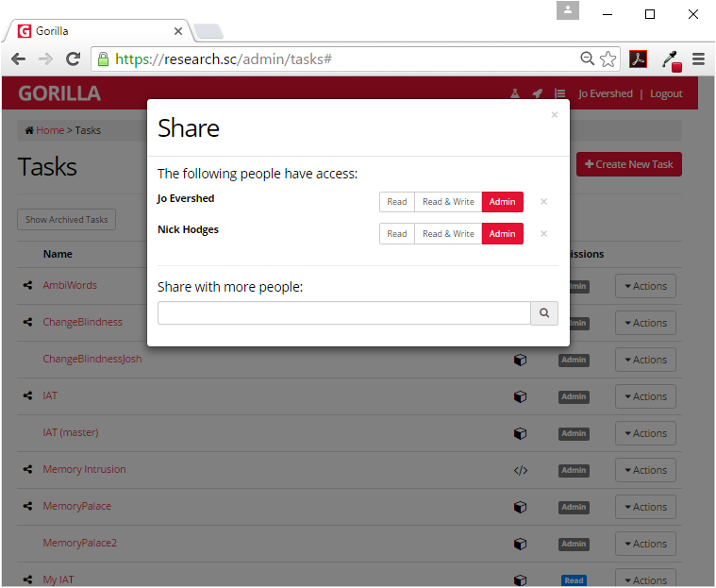Click the Create New Task button

[628, 164]
